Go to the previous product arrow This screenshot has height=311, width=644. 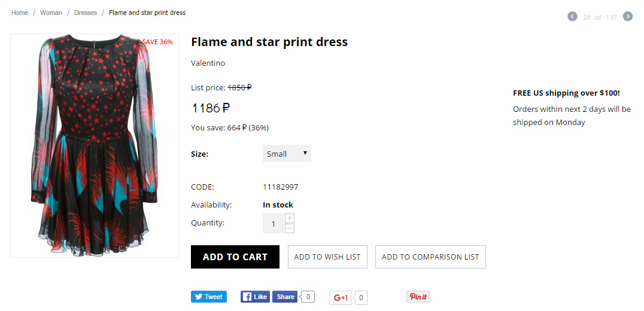(x=572, y=16)
